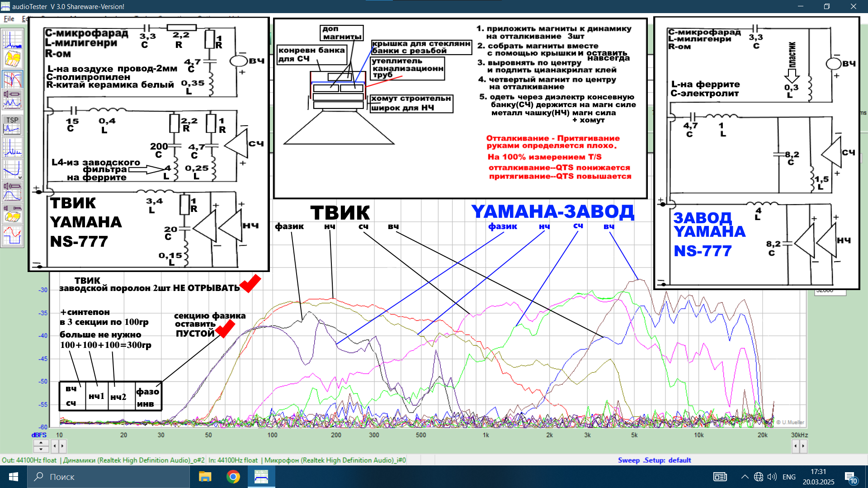Open the speaker impedance measurement tool

[x=12, y=99]
